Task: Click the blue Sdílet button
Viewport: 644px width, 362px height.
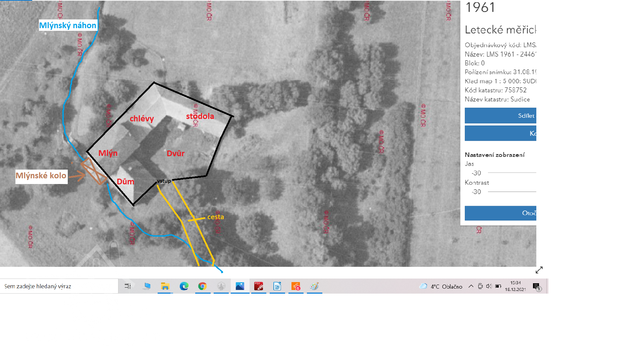Action: [x=500, y=116]
